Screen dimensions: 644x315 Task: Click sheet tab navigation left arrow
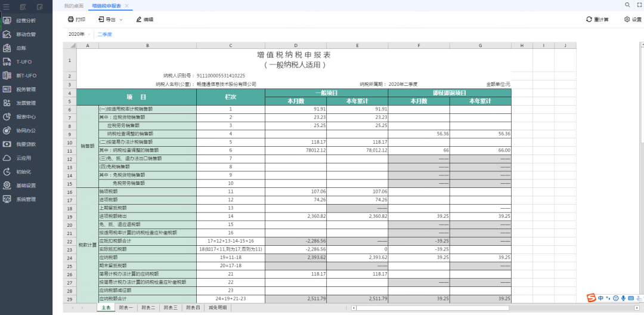73,308
